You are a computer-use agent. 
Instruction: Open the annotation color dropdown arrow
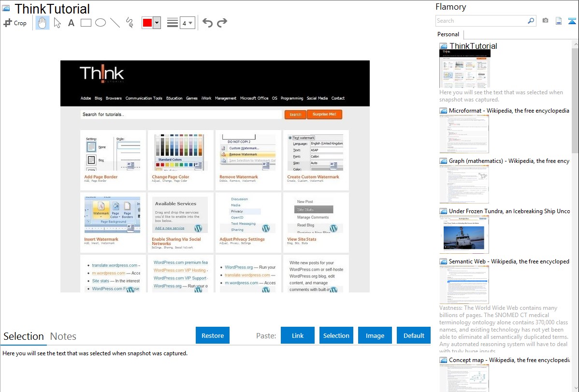157,23
